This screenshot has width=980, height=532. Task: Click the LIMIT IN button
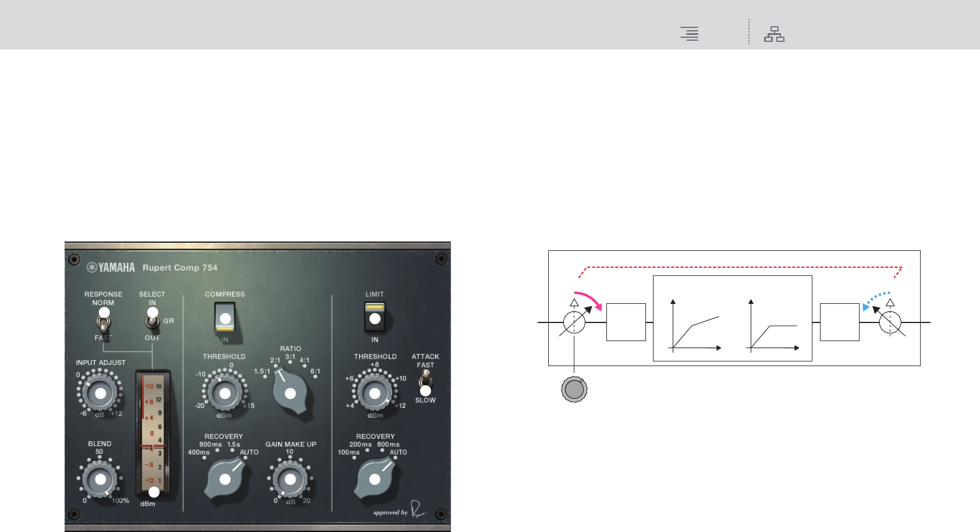click(375, 318)
